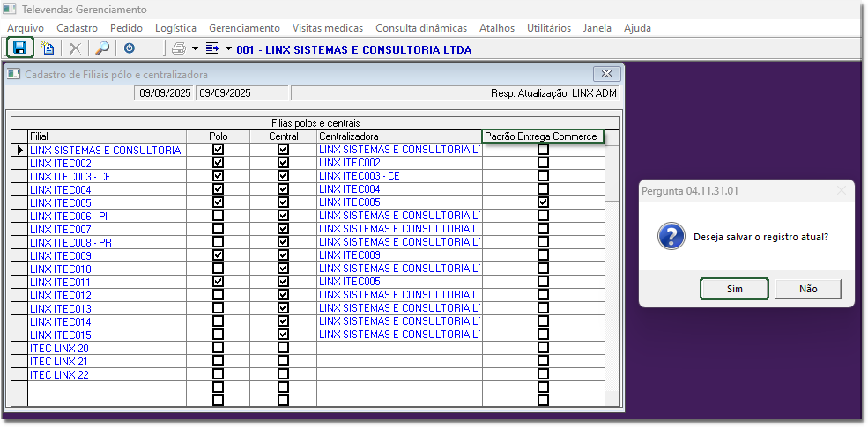Select the LINX ITEC012 filial cell
Image resolution: width=868 pixels, height=427 pixels.
pos(107,295)
